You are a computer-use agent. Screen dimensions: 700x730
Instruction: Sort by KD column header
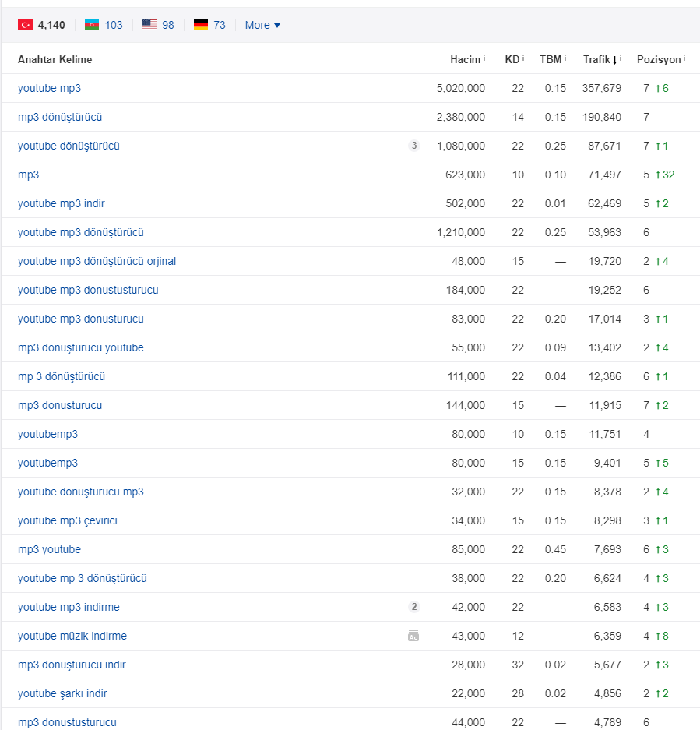512,59
